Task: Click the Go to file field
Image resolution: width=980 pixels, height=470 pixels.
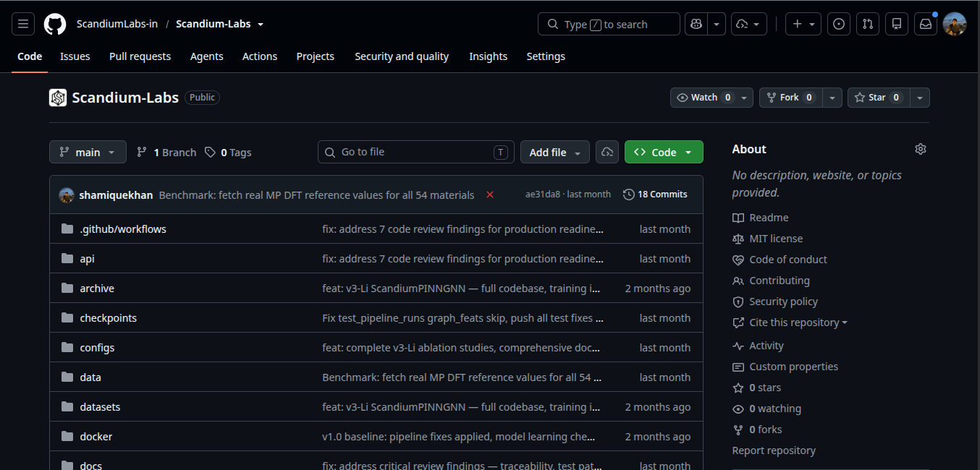Action: [x=416, y=152]
